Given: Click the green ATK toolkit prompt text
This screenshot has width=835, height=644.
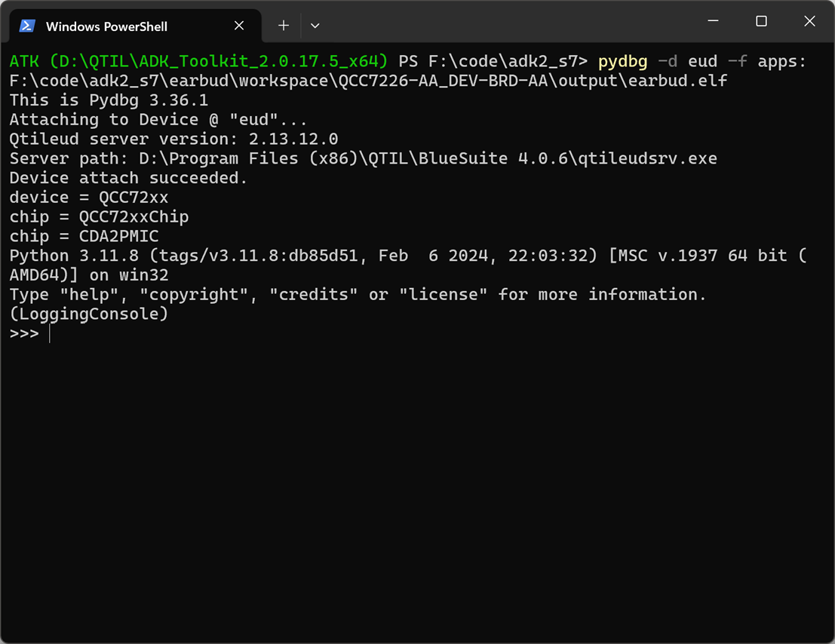Looking at the screenshot, I should [198, 61].
